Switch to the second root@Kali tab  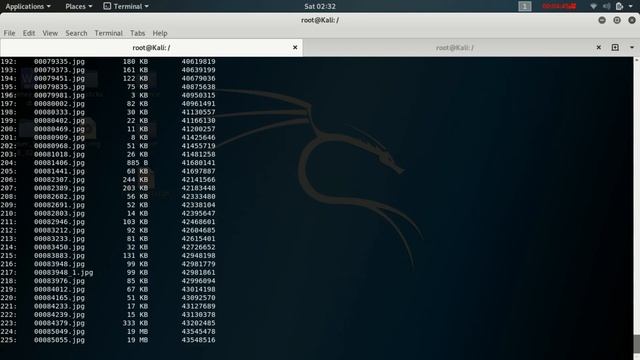(455, 48)
